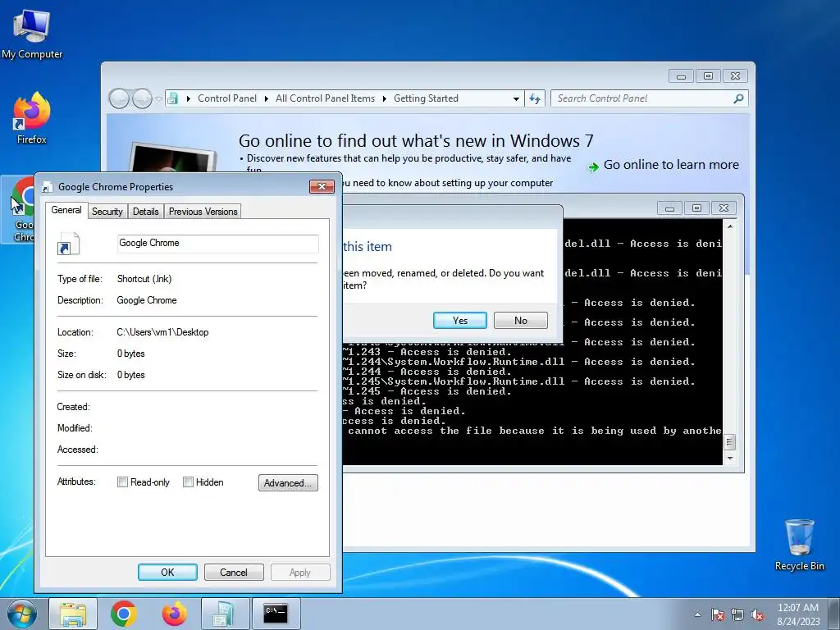Open Advanced attributes dialog
Image resolution: width=840 pixels, height=630 pixels.
[288, 482]
